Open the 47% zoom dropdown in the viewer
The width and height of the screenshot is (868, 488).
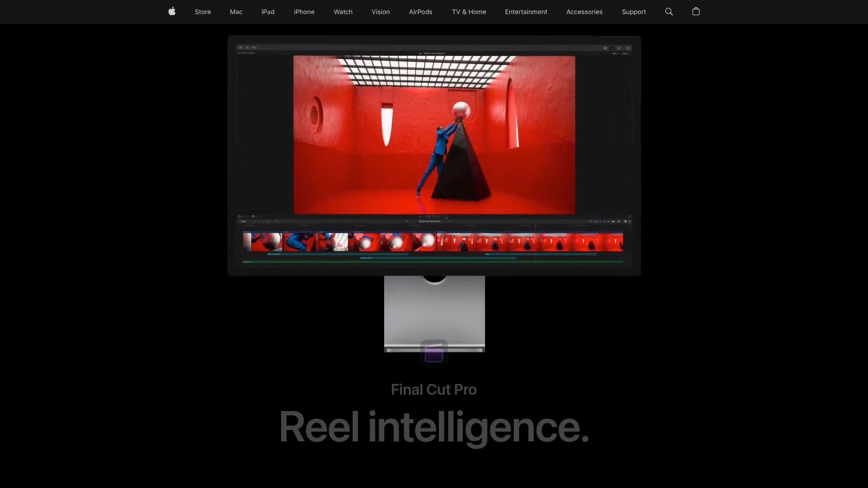[615, 53]
